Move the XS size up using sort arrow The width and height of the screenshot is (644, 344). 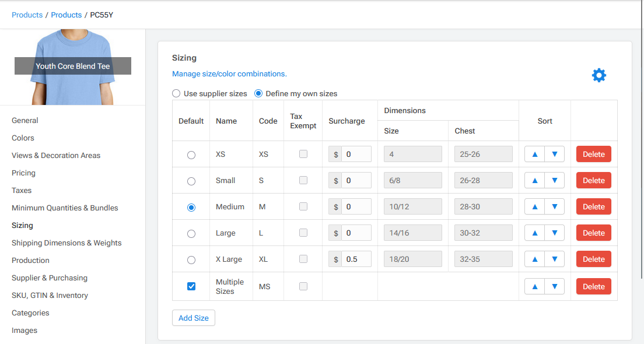[535, 154]
